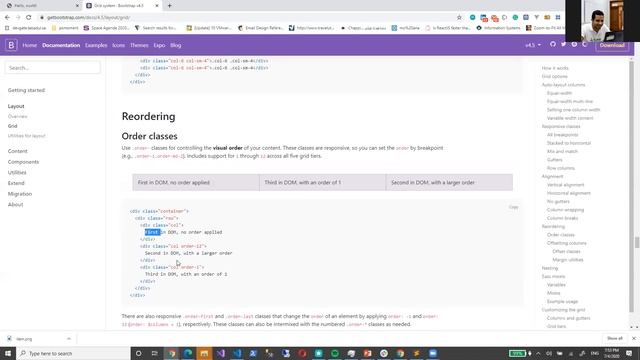
Task: Jump to Sass mixins in table of contents
Action: (553, 276)
